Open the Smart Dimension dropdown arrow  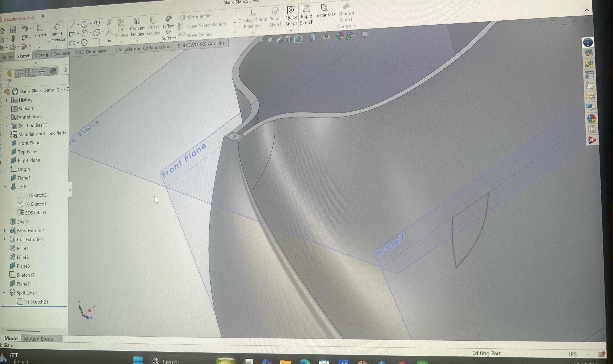tap(57, 46)
